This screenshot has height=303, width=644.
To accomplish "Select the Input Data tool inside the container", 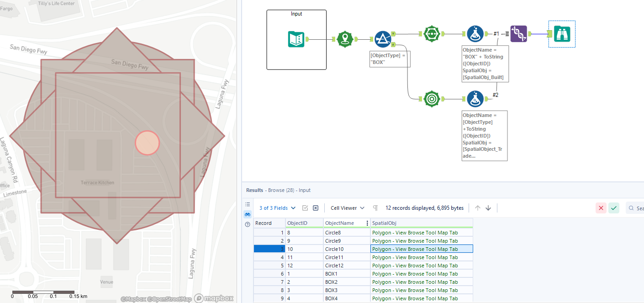I will pos(296,40).
